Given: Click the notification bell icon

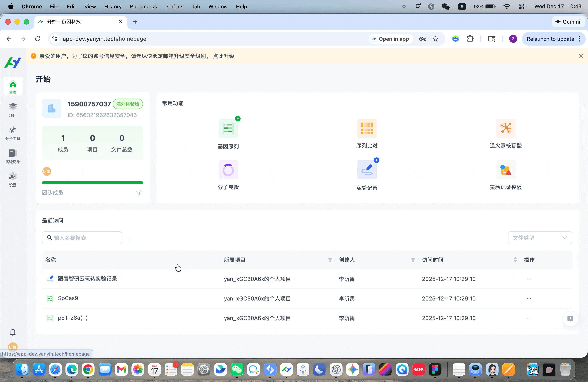Looking at the screenshot, I should point(13,332).
